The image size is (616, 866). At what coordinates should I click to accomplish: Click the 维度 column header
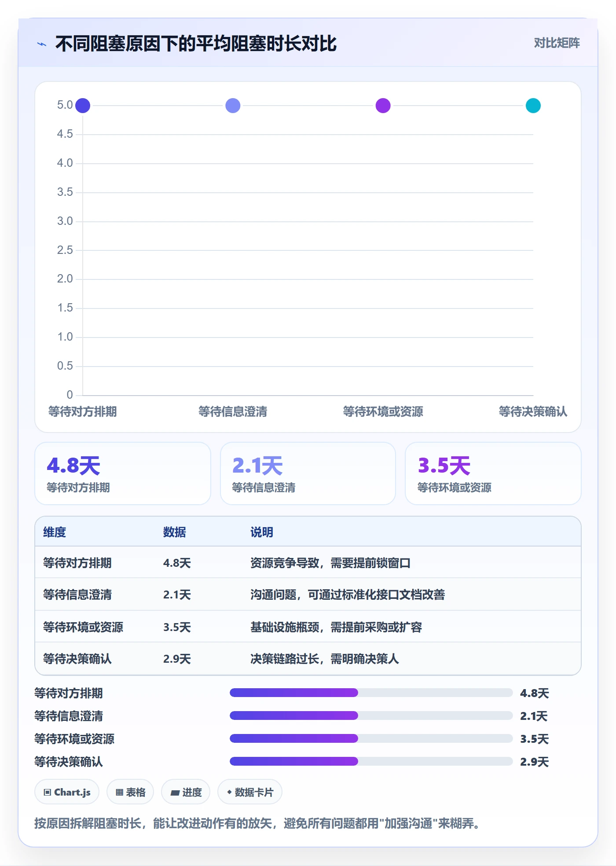point(55,532)
